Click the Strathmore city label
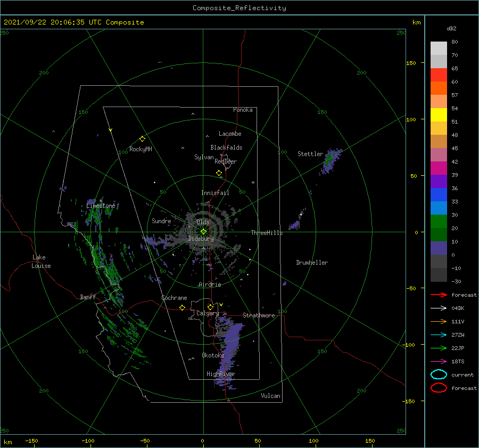 pos(259,315)
